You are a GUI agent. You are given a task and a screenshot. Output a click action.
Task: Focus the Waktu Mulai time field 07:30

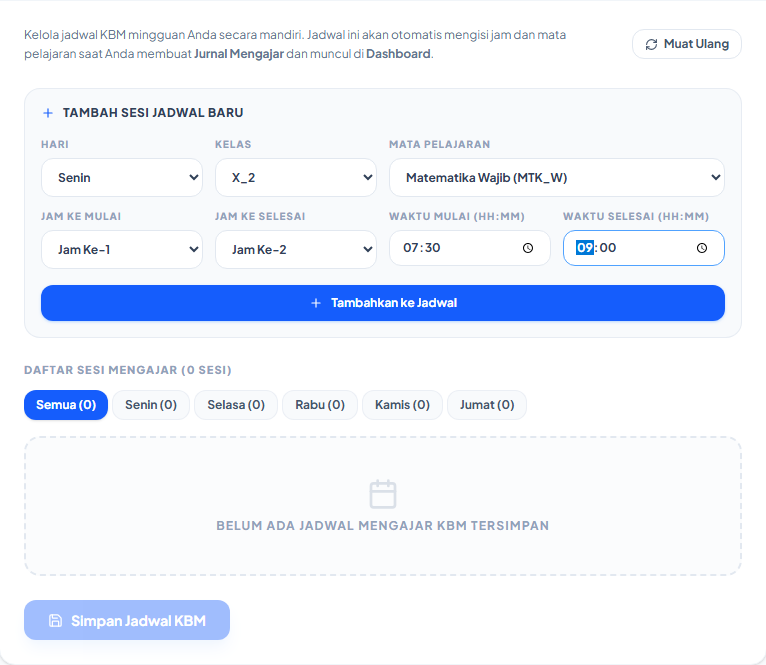tap(470, 248)
